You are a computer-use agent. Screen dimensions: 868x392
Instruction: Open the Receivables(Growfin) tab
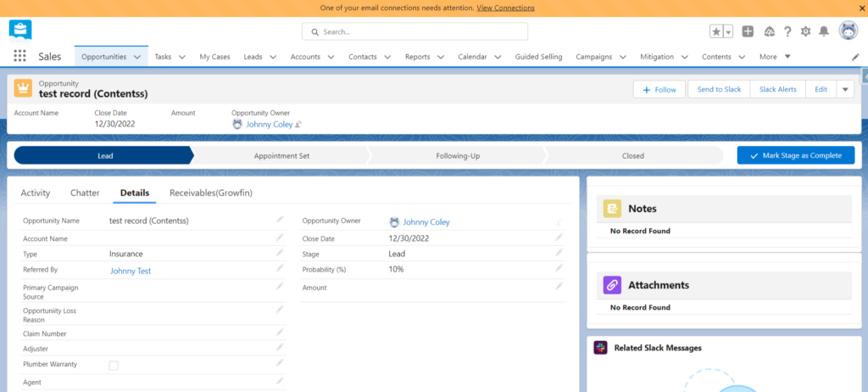(x=211, y=193)
